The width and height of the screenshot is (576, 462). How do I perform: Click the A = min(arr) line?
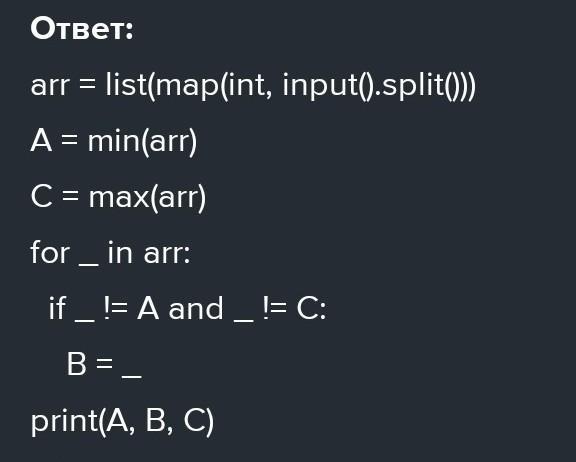[114, 142]
